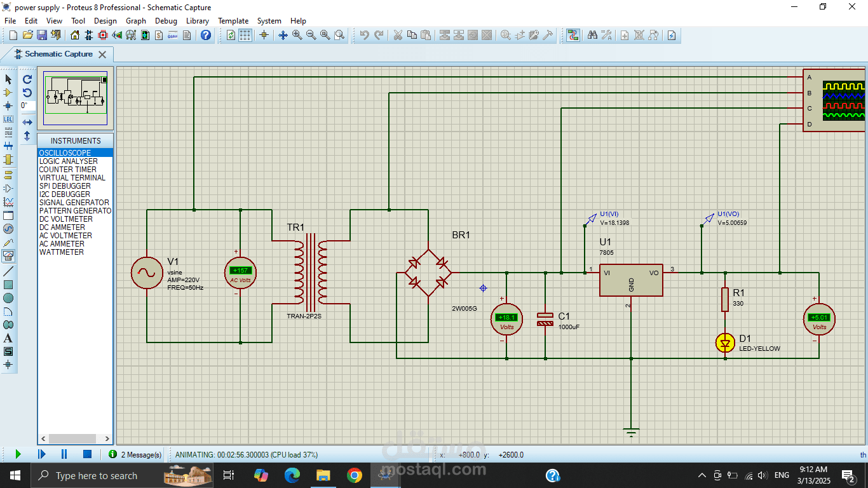This screenshot has height=488, width=868.
Task: Select the Wire Label Mode LBL tool
Action: [x=8, y=119]
